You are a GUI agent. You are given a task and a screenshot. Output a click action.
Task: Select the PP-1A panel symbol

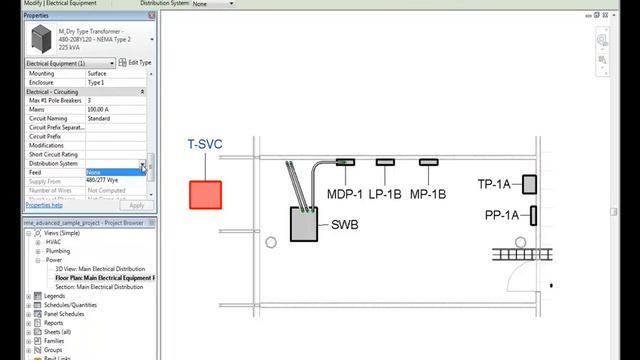pyautogui.click(x=533, y=216)
